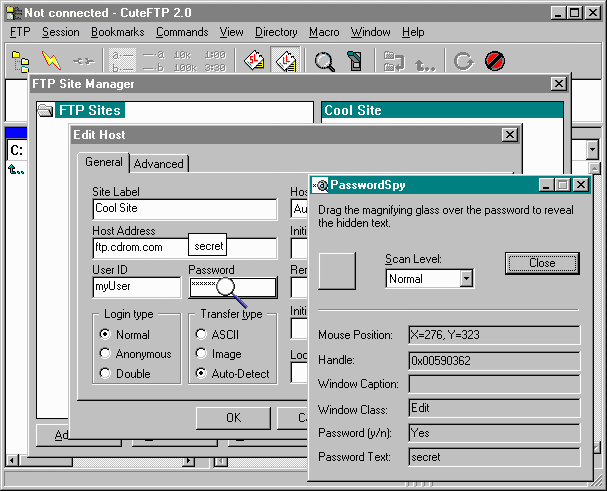
Task: Open the Commands menu
Action: tap(182, 32)
